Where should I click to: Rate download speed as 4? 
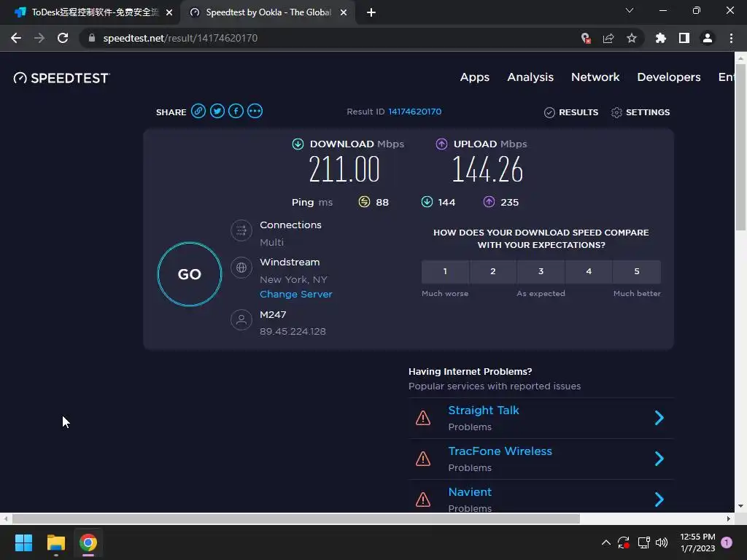[589, 271]
